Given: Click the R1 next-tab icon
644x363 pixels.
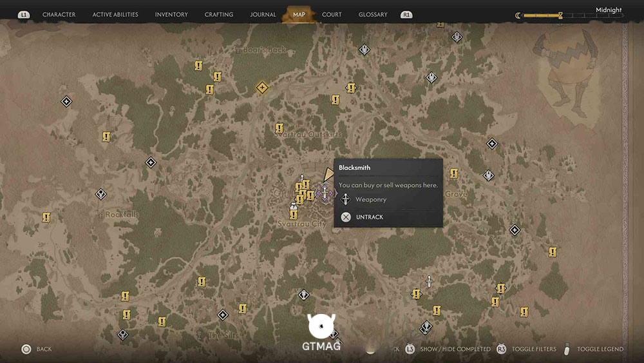Looking at the screenshot, I should click(x=406, y=15).
